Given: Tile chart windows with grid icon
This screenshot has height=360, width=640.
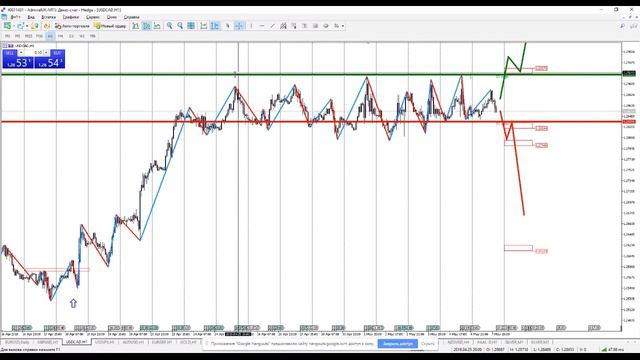Looking at the screenshot, I should point(191,26).
